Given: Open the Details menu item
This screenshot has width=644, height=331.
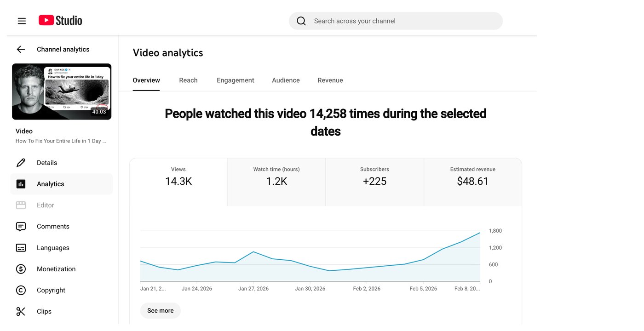Looking at the screenshot, I should point(61,163).
